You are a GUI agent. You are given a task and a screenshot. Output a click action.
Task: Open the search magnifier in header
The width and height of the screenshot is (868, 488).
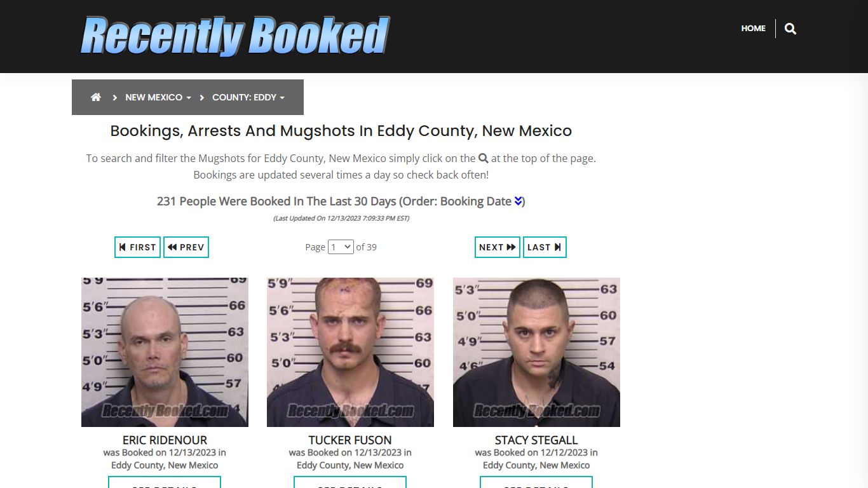pyautogui.click(x=790, y=29)
